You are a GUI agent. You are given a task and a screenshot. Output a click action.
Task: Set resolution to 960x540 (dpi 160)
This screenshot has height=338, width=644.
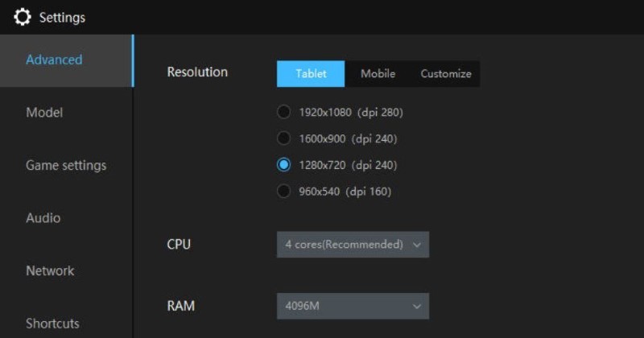[x=283, y=192]
